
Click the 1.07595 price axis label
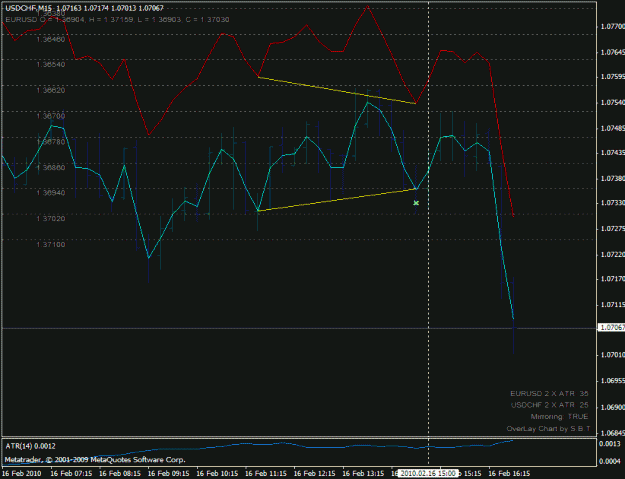click(x=612, y=77)
